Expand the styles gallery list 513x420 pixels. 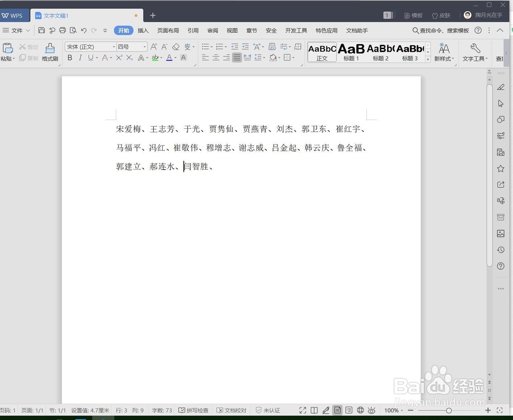(x=428, y=59)
